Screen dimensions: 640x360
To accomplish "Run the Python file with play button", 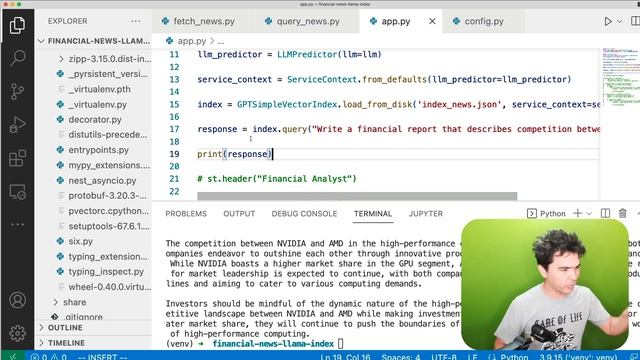I will 608,21.
